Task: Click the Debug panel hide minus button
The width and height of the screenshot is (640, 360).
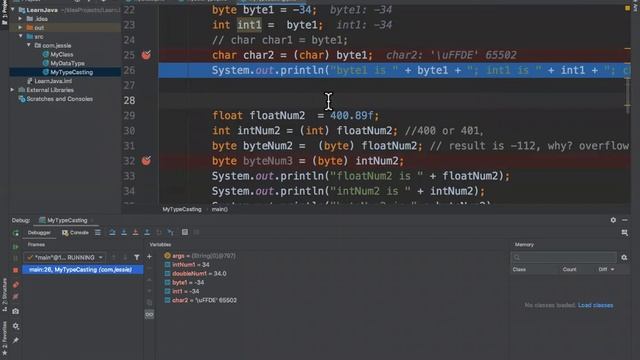Action: pos(625,220)
